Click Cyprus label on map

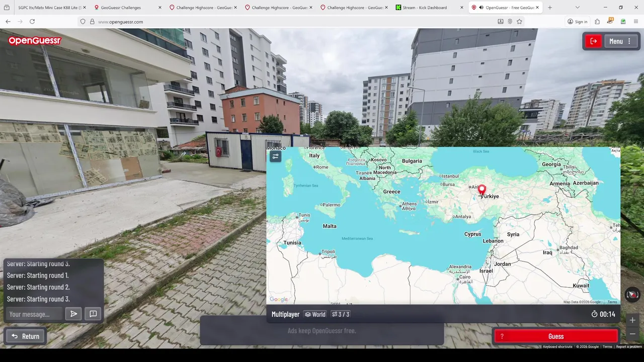[473, 234]
